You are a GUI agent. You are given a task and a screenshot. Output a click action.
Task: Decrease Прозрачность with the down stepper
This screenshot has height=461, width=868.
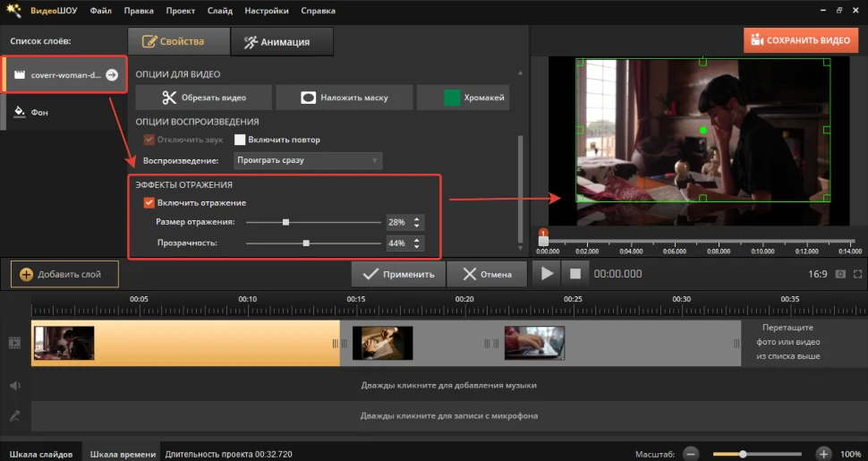click(417, 247)
